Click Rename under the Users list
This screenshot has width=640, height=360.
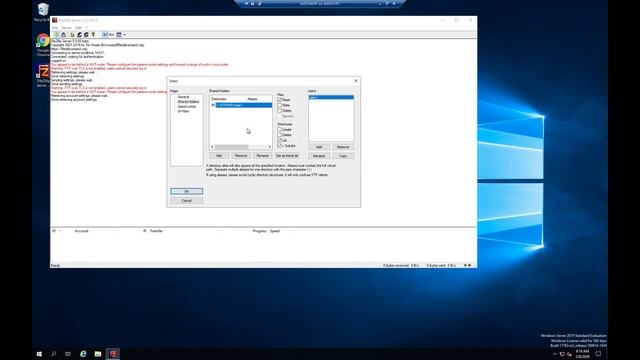(319, 156)
